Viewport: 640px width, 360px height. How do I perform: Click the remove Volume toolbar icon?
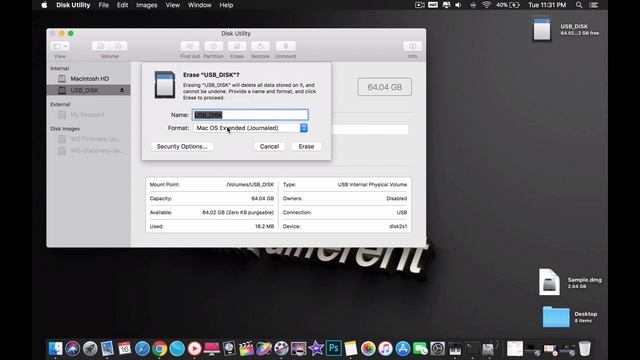118,46
